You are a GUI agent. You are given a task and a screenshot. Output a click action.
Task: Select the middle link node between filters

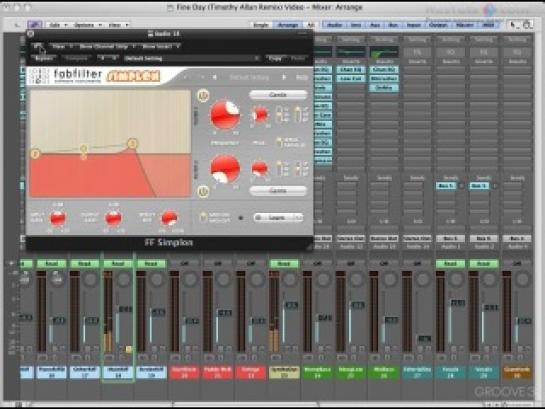tap(83, 149)
